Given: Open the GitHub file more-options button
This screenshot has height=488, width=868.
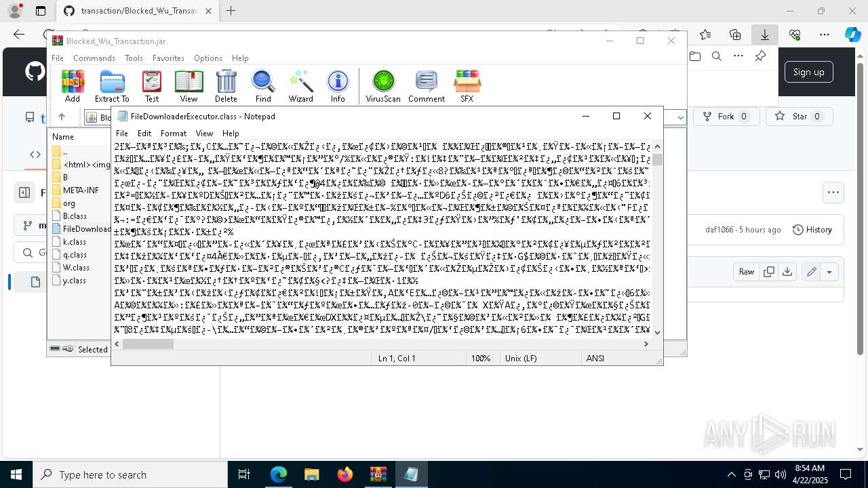Looking at the screenshot, I should tap(833, 192).
